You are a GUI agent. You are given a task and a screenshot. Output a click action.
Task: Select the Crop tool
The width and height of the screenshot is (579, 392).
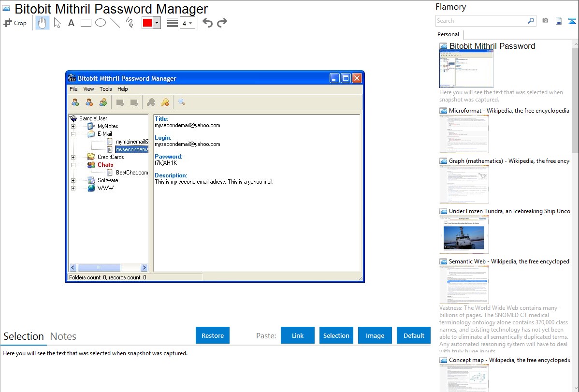15,23
